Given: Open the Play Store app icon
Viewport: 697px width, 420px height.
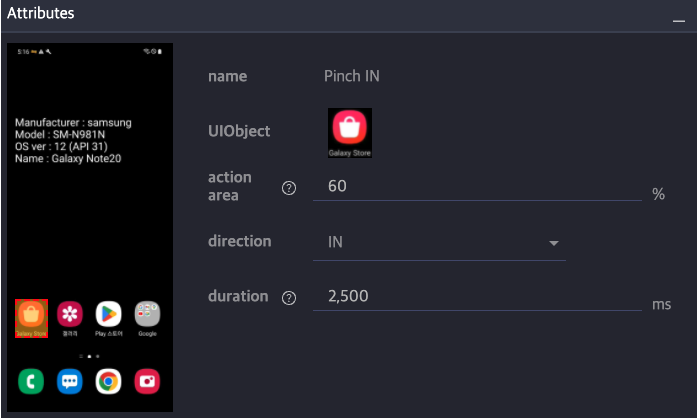Looking at the screenshot, I should 108,316.
